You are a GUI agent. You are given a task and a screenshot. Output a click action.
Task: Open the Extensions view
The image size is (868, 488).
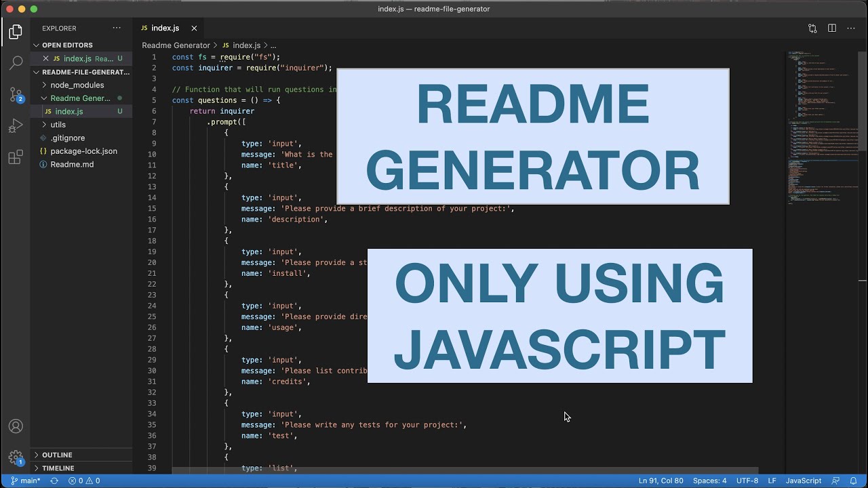[x=16, y=158]
